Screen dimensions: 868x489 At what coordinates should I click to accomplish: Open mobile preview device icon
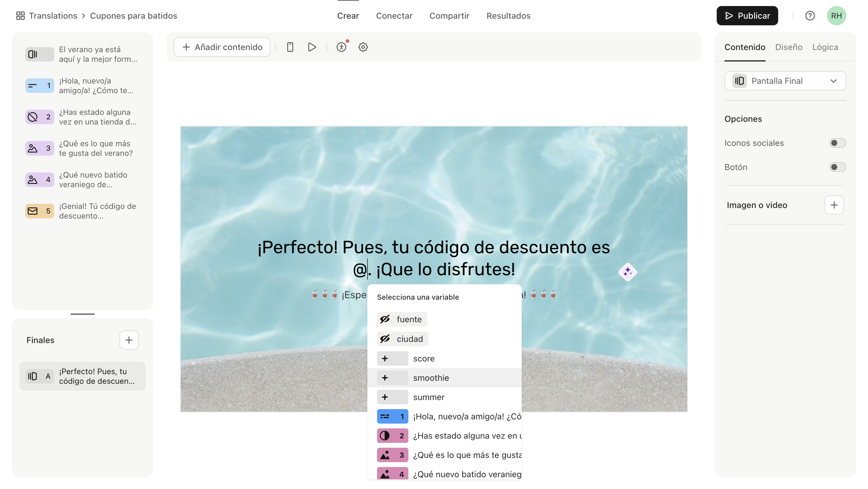[290, 47]
